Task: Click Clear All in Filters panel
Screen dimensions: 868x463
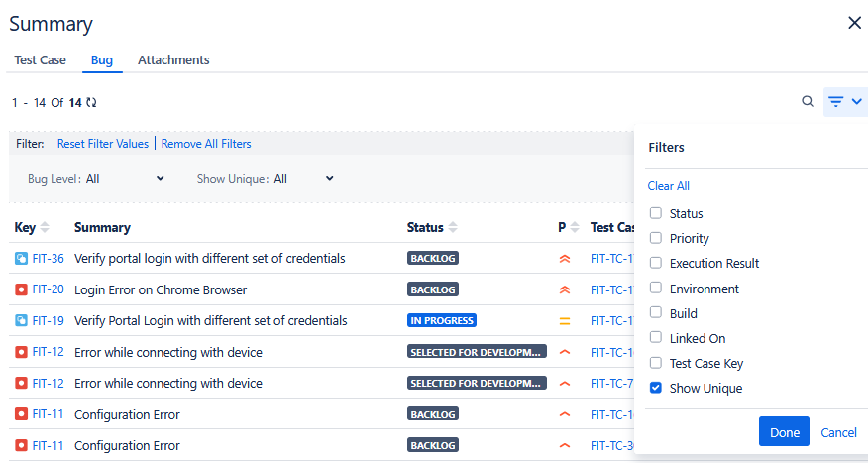Action: coord(668,186)
